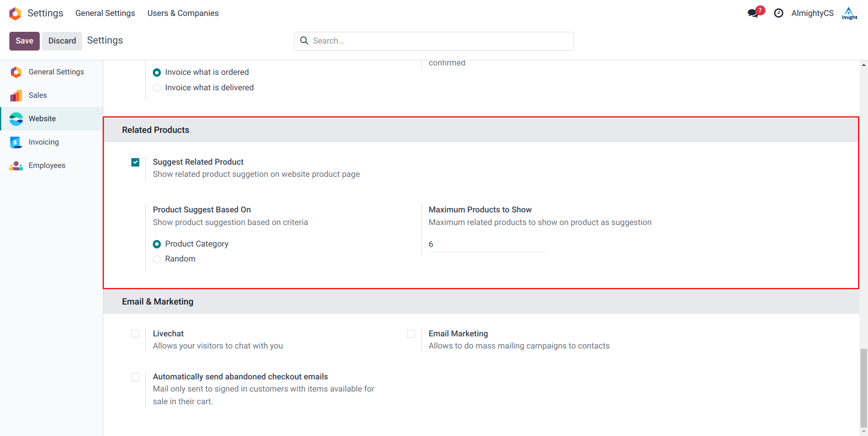Select the Random suggestion radio option

click(157, 259)
